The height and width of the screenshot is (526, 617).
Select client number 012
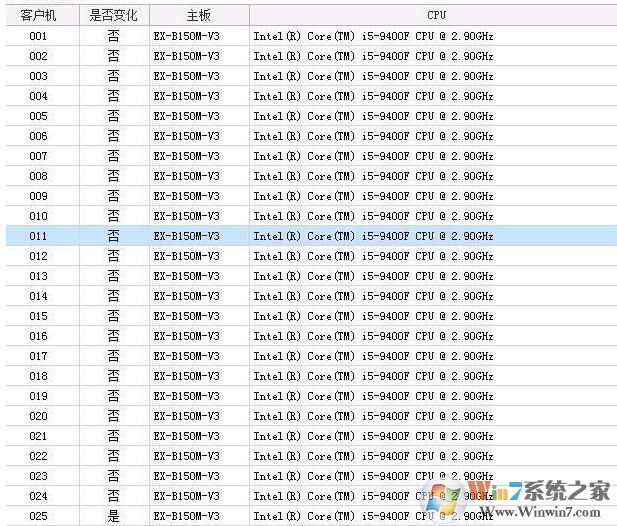(x=38, y=256)
